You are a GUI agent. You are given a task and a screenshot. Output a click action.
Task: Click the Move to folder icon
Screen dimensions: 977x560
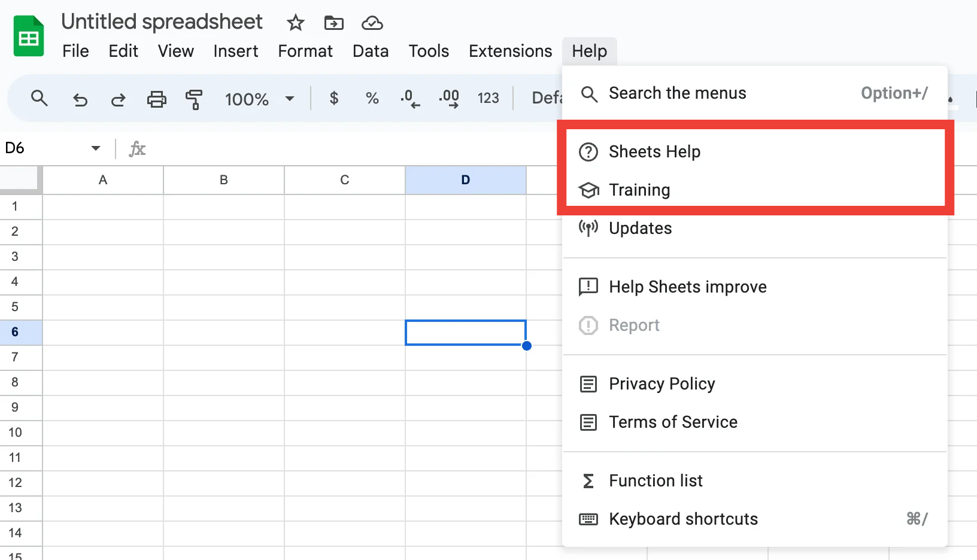pos(333,23)
